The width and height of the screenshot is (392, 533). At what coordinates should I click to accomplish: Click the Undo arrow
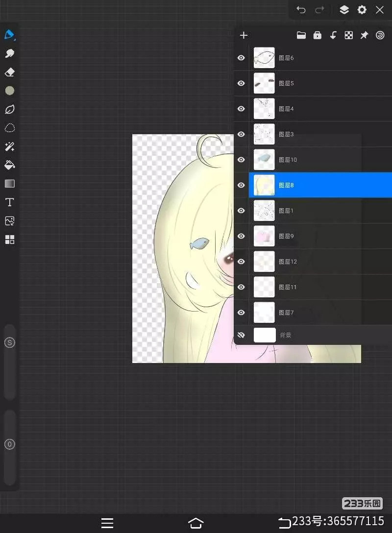[x=301, y=10]
